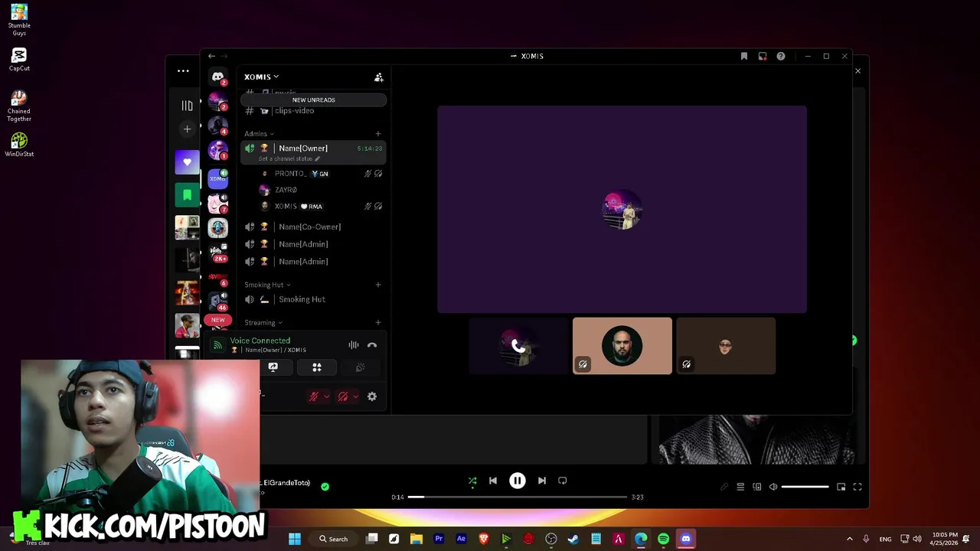
Task: Open Voice Connected details
Action: click(x=260, y=341)
